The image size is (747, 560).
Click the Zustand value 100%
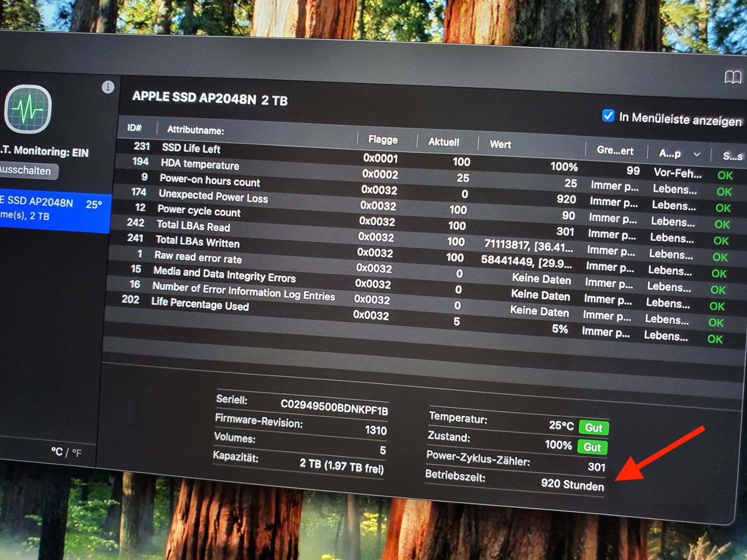click(558, 445)
